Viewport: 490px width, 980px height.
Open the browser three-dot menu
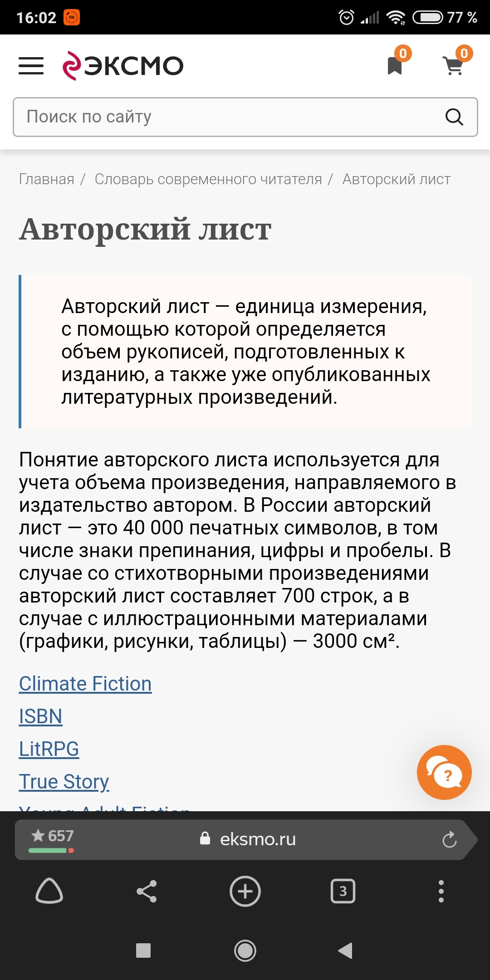[441, 892]
